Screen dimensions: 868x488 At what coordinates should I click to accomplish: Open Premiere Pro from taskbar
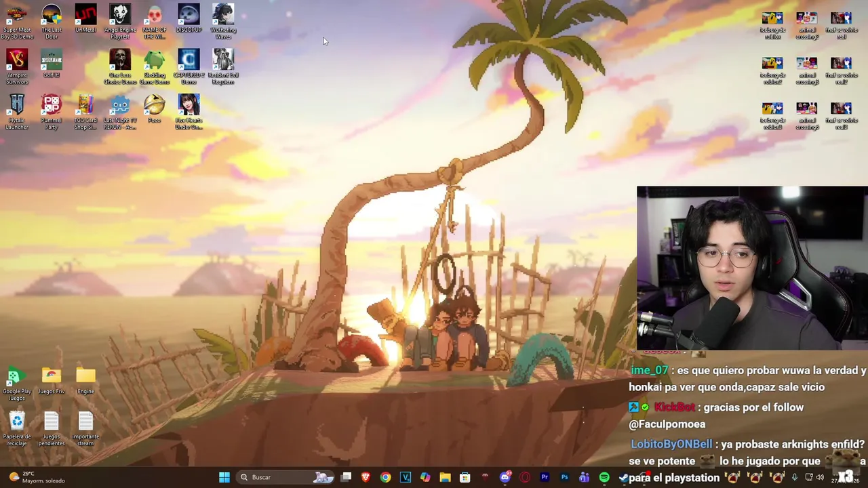(545, 477)
